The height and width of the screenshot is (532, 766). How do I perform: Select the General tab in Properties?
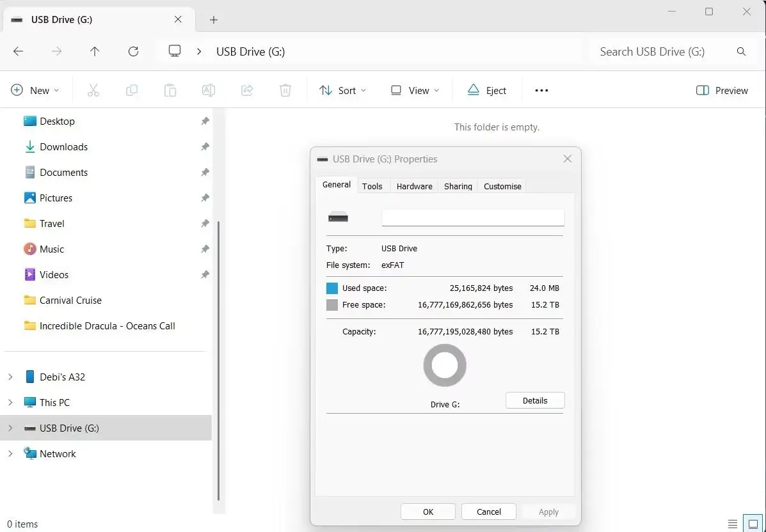(337, 185)
